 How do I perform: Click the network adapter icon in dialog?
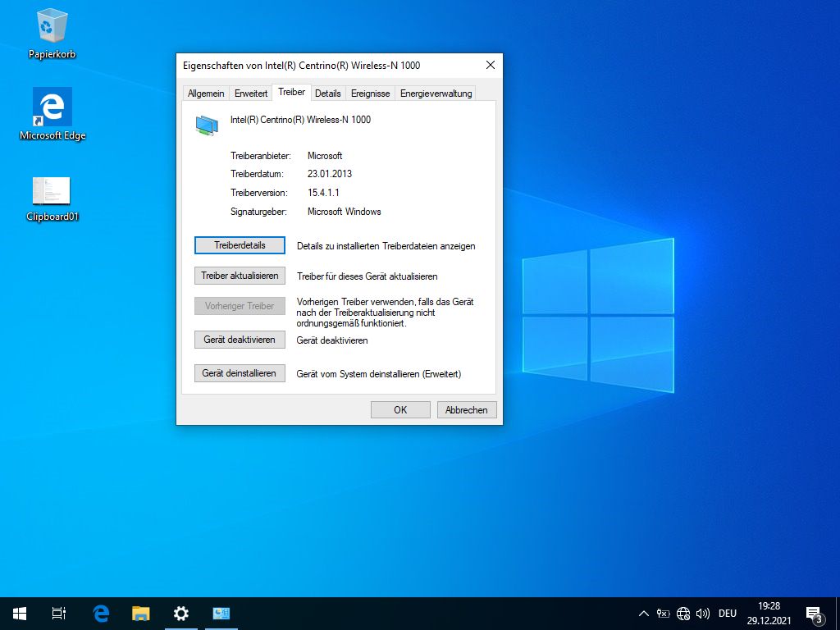[x=207, y=126]
